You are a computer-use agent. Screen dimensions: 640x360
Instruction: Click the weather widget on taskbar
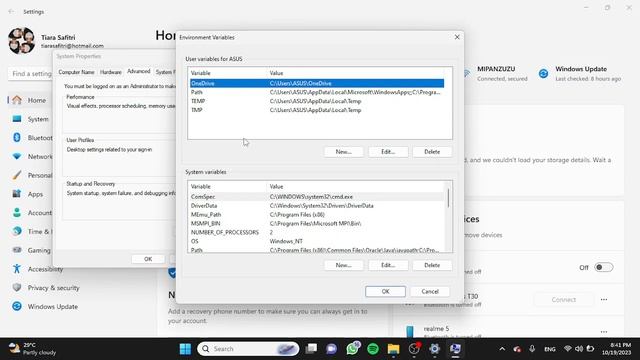[33, 349]
